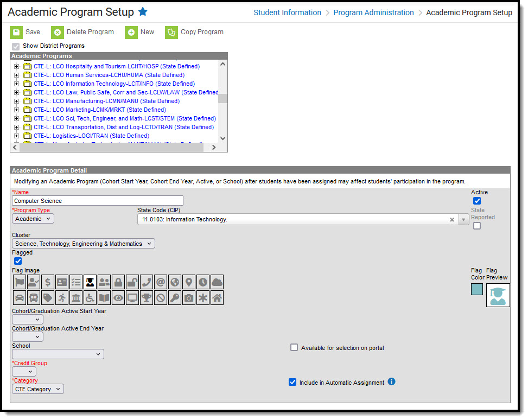Click Delete Program
Viewport: 528px width, 420px height.
pos(82,33)
